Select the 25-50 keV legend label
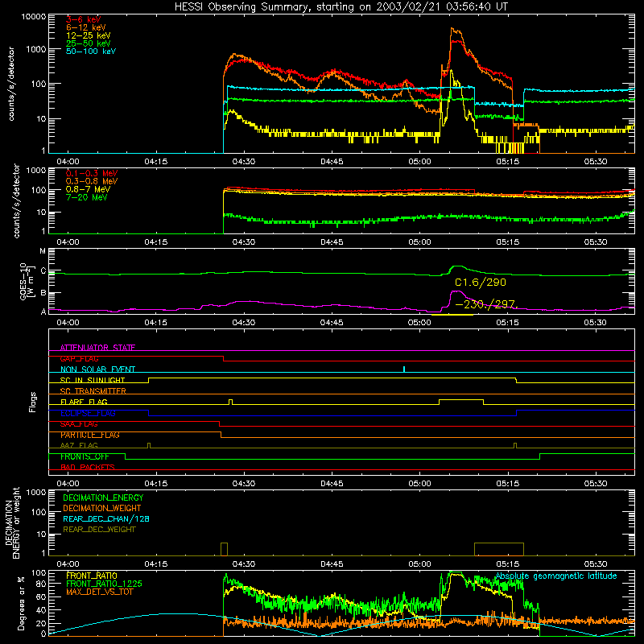 [89, 43]
